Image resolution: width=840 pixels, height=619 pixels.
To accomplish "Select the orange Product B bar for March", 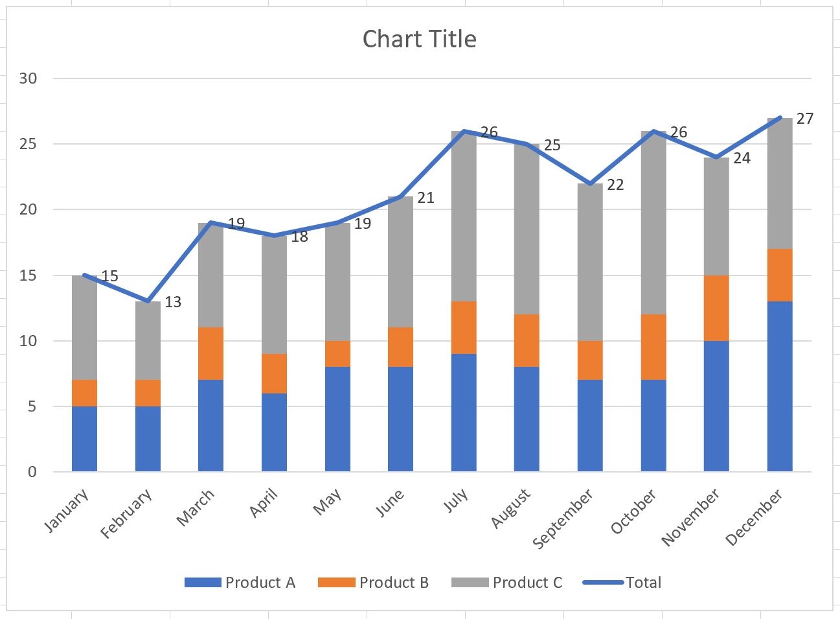I will click(x=210, y=353).
